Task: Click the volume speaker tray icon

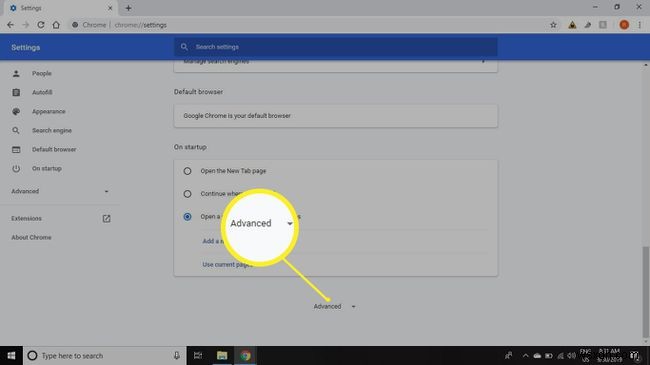Action: [572, 355]
